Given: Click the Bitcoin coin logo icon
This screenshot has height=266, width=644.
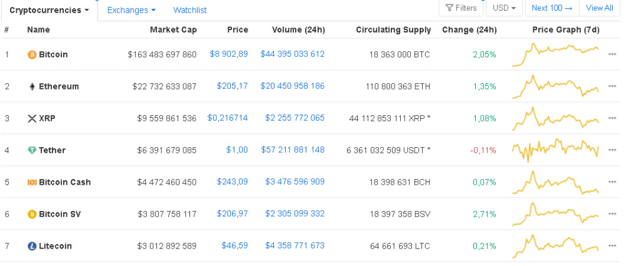Looking at the screenshot, I should 32,55.
